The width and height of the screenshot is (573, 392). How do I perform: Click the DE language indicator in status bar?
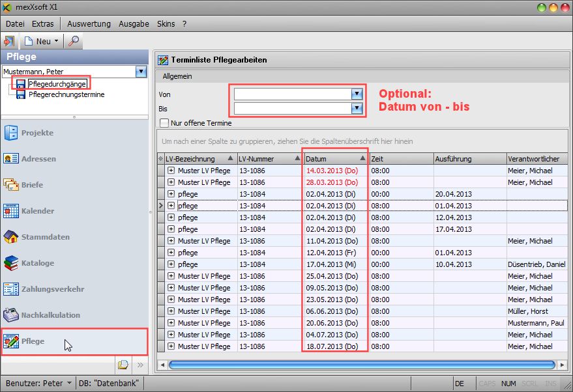pos(460,384)
